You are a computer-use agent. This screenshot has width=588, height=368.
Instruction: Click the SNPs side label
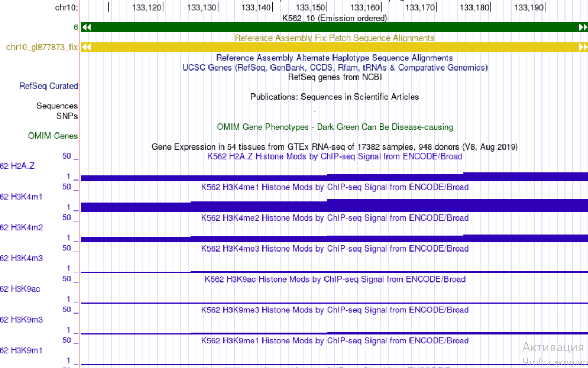pyautogui.click(x=67, y=116)
